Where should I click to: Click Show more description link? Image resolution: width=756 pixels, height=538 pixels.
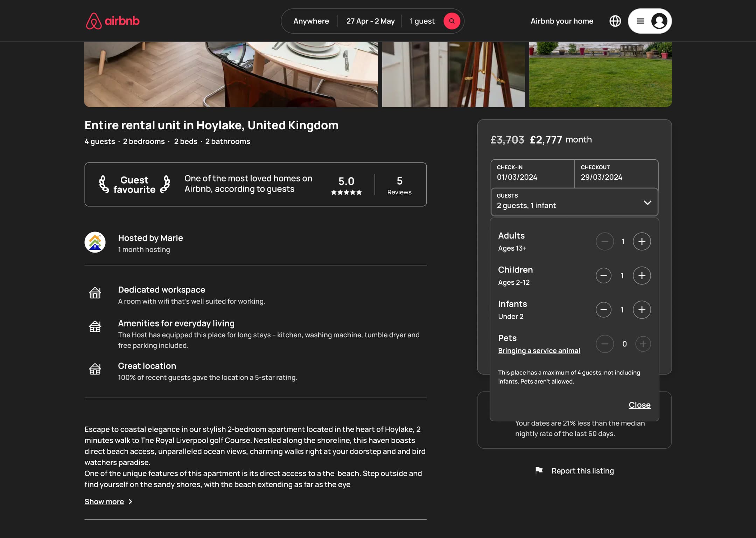tap(104, 502)
